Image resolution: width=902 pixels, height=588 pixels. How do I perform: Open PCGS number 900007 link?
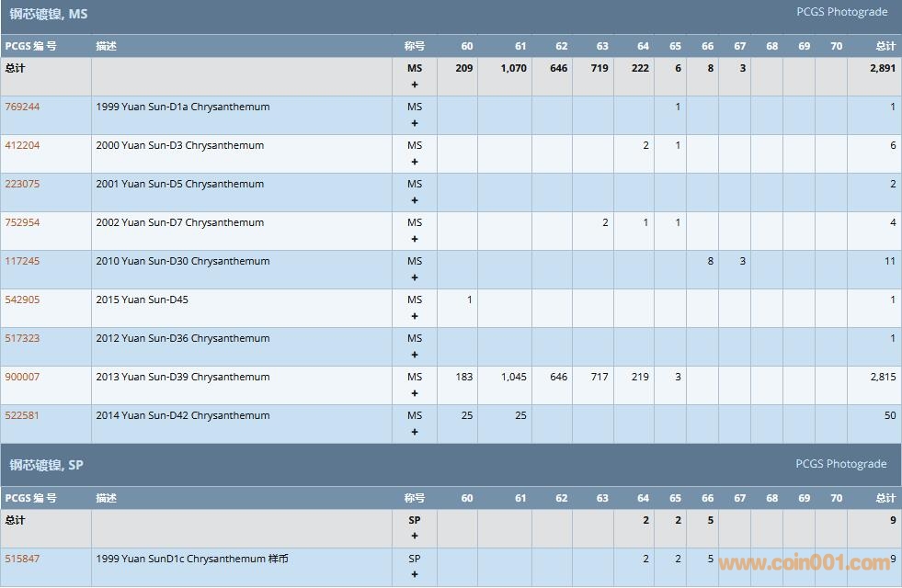click(22, 377)
